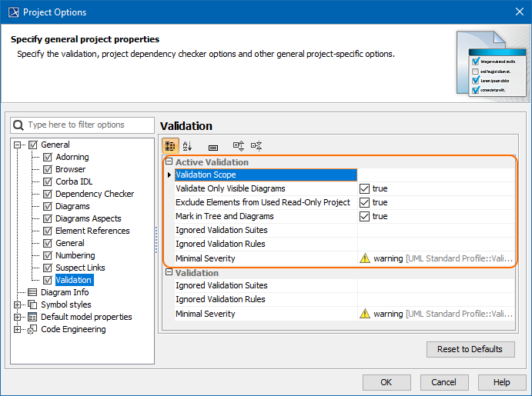Uncheck Validate Only Visible Diagrams
The height and width of the screenshot is (396, 532).
365,188
